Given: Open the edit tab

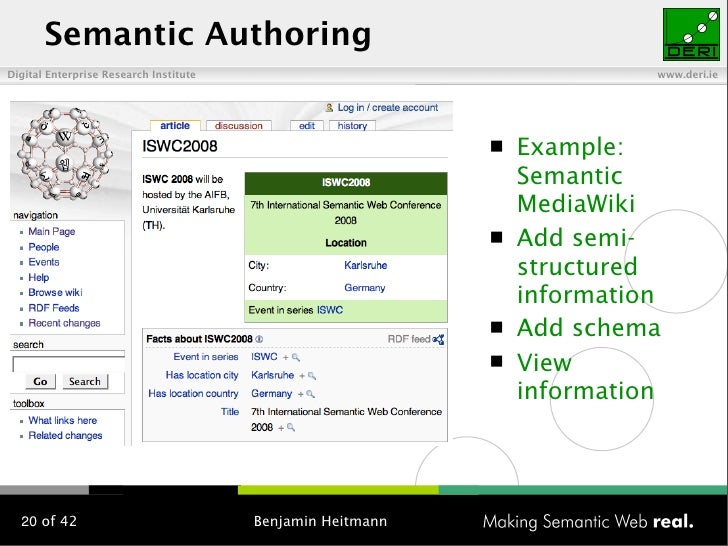Looking at the screenshot, I should (306, 126).
